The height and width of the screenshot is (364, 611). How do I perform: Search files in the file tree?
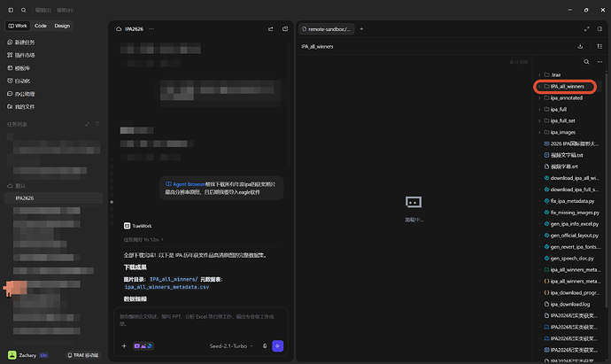pyautogui.click(x=586, y=62)
